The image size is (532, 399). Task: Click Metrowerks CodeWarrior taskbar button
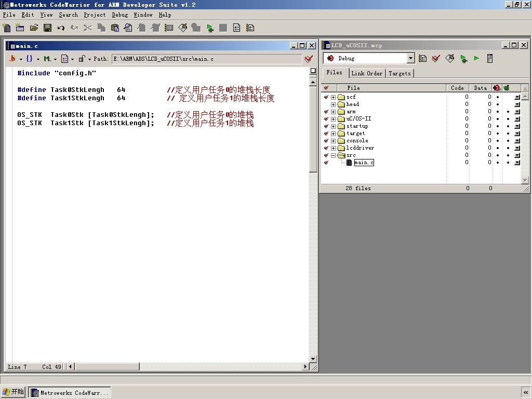pyautogui.click(x=70, y=393)
